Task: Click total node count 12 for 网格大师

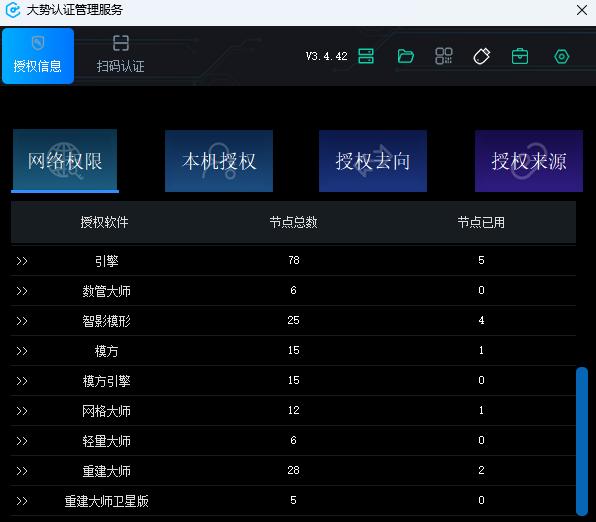Action: (x=293, y=411)
